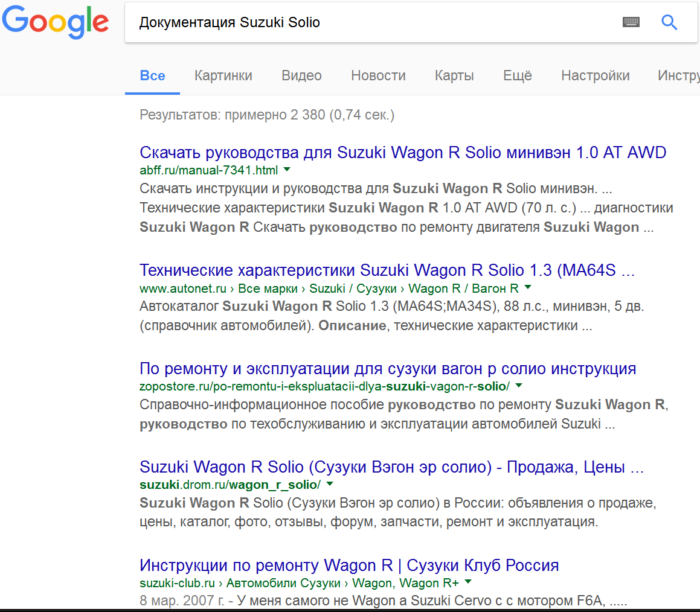Click snippet starting 'Справочно-информационное пособие'
Viewport: 700px width, 612px height.
point(404,414)
